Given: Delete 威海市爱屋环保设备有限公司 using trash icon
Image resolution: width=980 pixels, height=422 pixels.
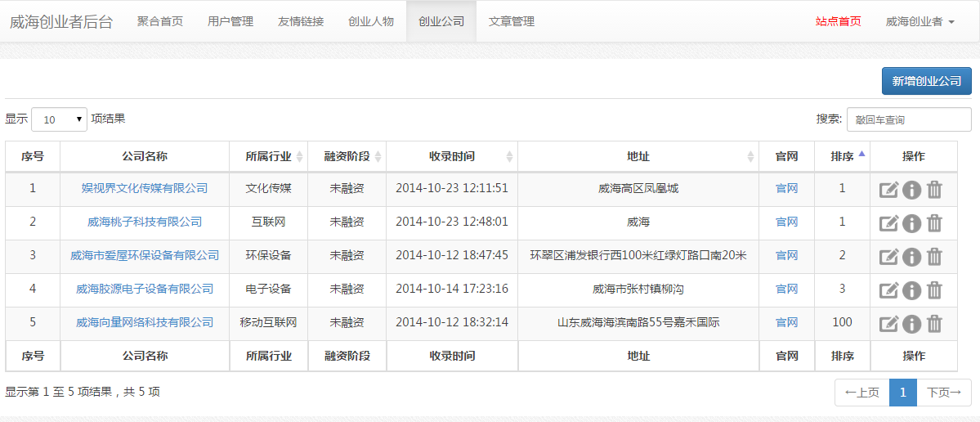Looking at the screenshot, I should pyautogui.click(x=934, y=257).
